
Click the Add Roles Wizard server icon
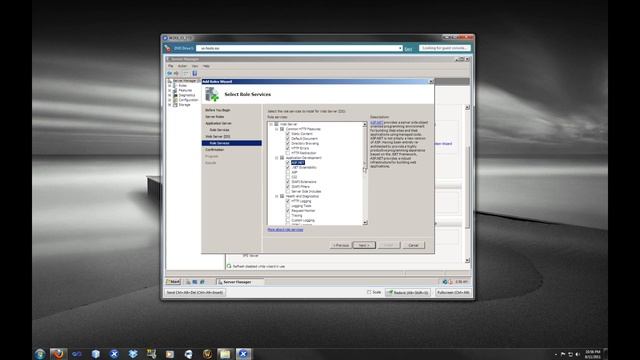click(212, 94)
